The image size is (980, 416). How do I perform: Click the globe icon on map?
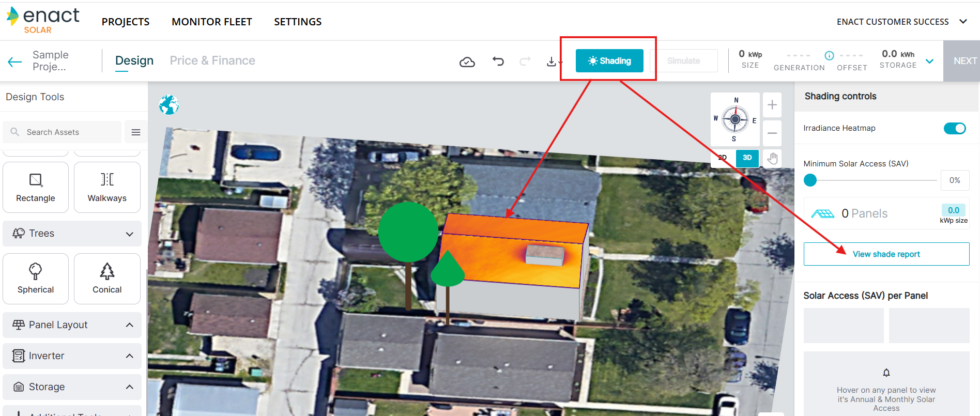pyautogui.click(x=169, y=105)
